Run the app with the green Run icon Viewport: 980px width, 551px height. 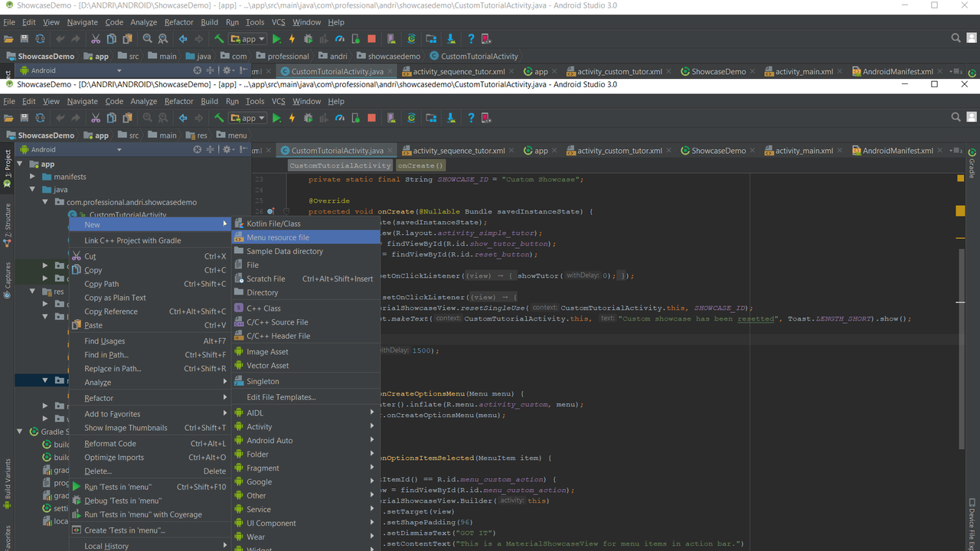[x=276, y=117]
